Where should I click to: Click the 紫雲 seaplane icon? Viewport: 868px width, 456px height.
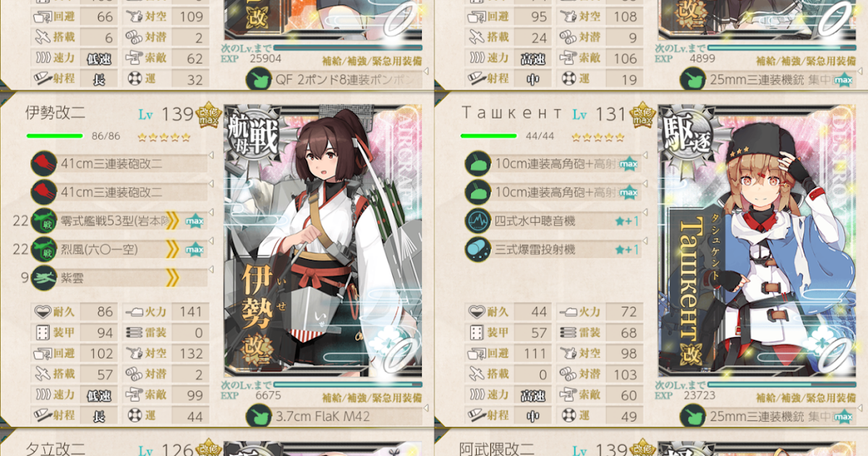pos(44,277)
